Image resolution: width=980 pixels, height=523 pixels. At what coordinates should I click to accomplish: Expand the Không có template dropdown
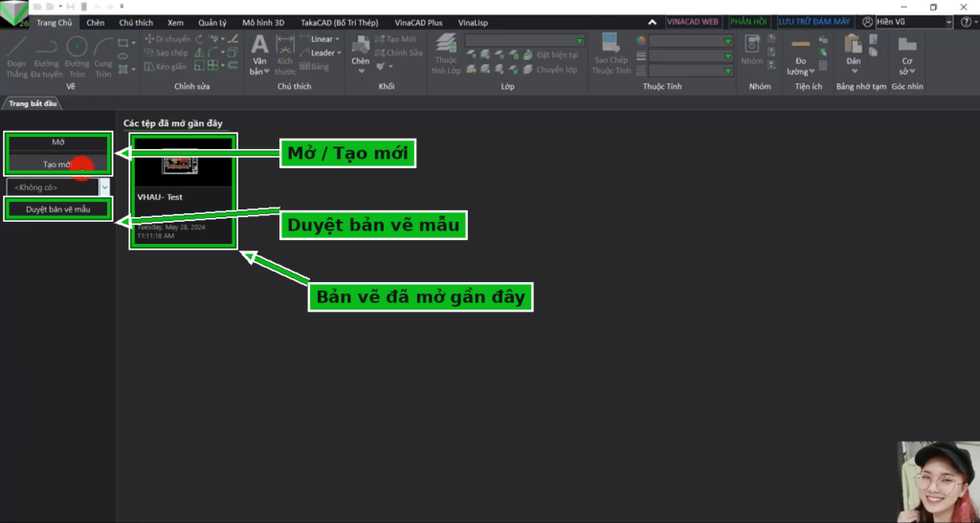pos(104,187)
